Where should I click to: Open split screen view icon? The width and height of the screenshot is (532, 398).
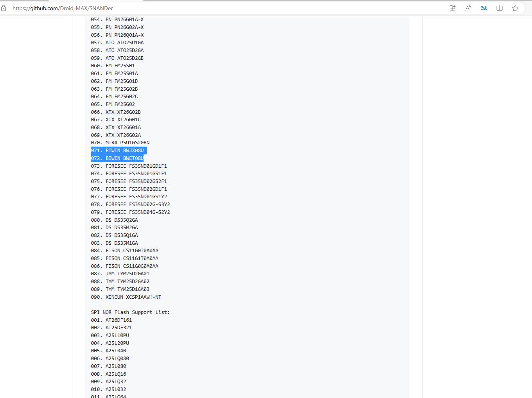(500, 8)
